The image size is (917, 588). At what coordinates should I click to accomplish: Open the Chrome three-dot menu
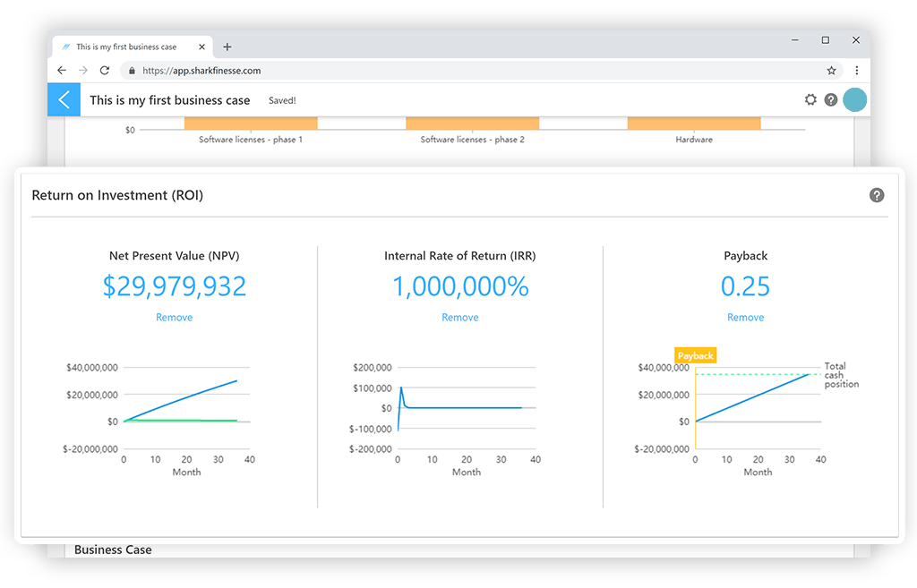[x=856, y=70]
